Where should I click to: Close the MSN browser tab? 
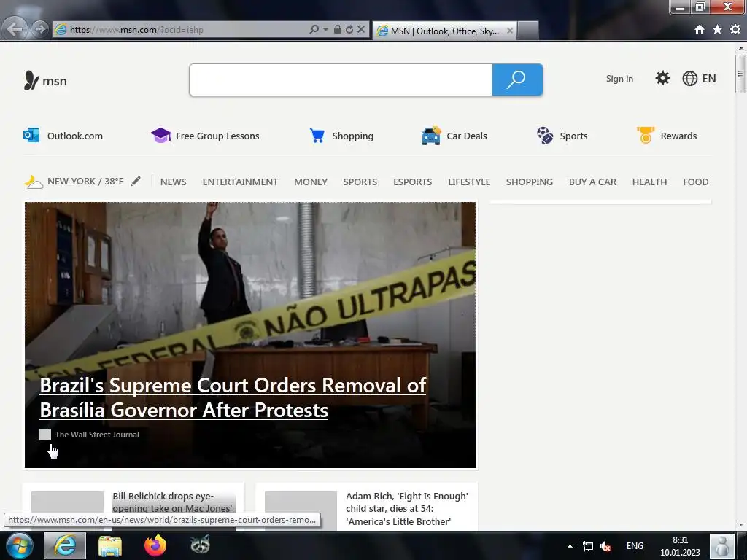[x=510, y=31]
